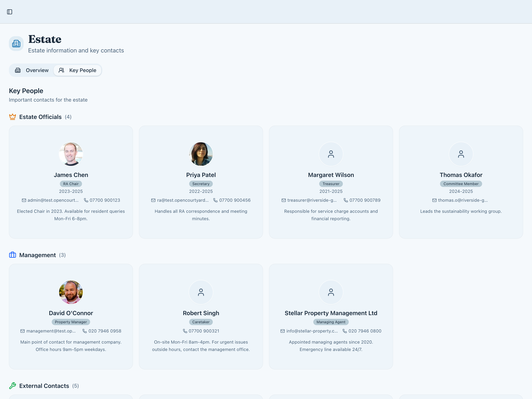Select the Key People tab

tap(77, 70)
